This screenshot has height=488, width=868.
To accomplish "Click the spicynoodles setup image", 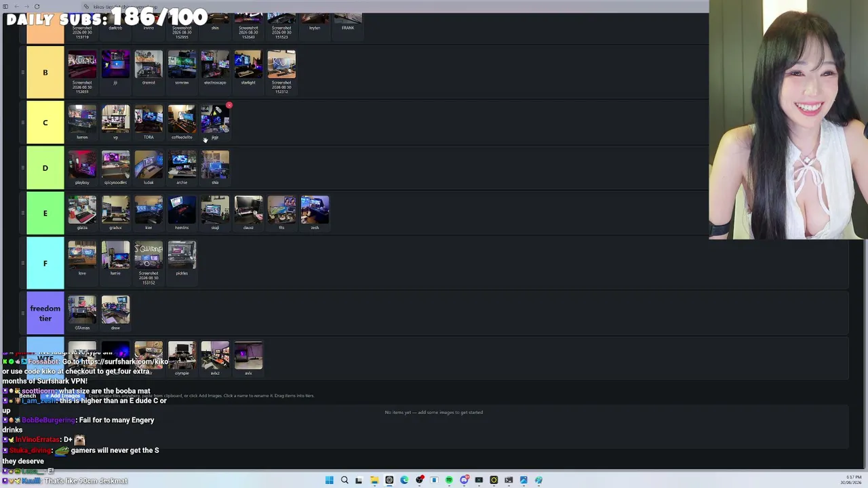I will click(115, 164).
